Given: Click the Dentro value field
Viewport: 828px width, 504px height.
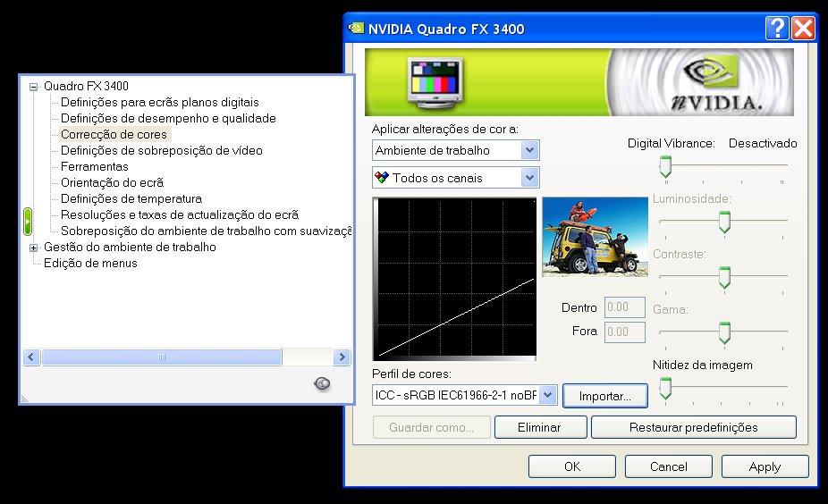Looking at the screenshot, I should pos(625,307).
